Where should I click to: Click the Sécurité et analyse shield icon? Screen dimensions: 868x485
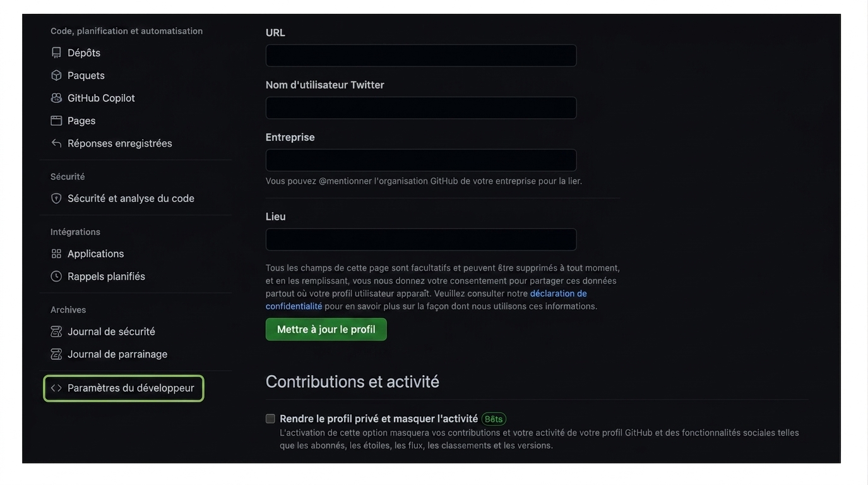[x=56, y=198]
